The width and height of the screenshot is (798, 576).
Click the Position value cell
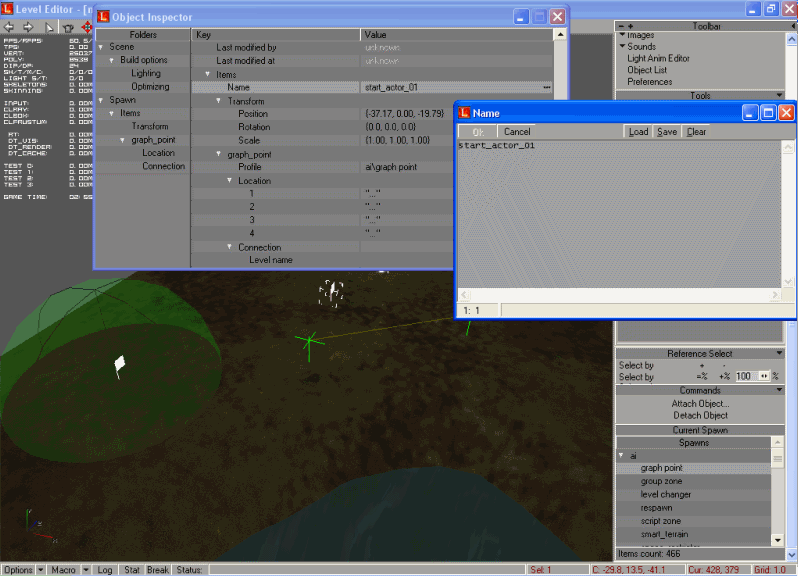[x=407, y=114]
